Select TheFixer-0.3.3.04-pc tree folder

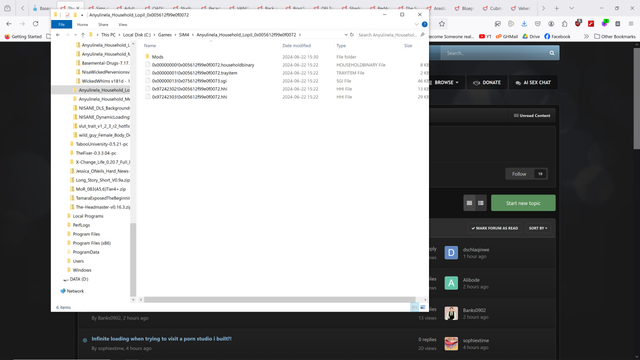96,153
